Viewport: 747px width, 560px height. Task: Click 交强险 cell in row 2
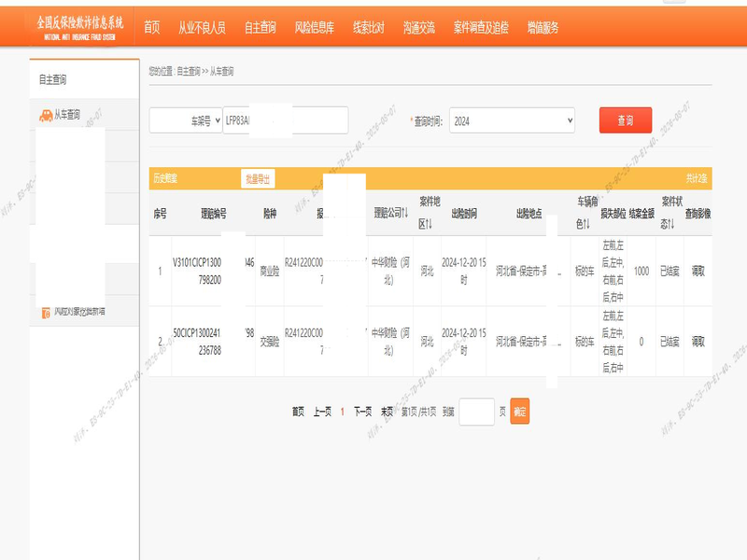pyautogui.click(x=270, y=342)
